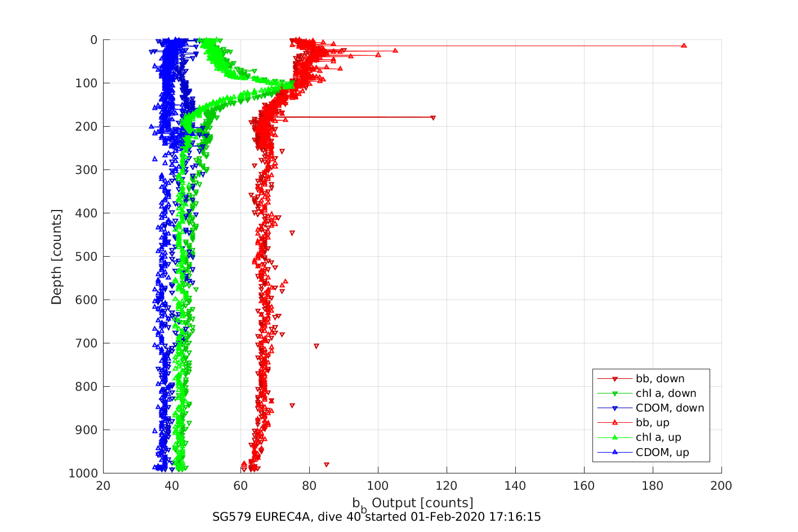Click y-axis tick label 1000
The image size is (798, 532).
83,473
